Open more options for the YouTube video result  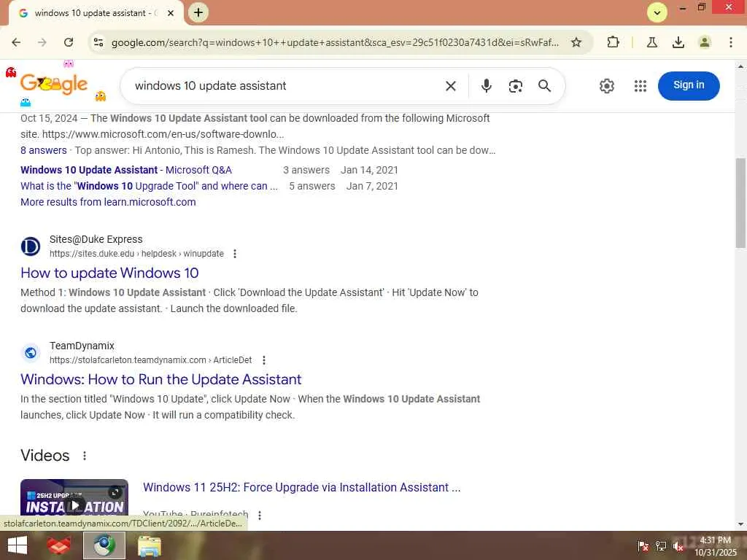coord(260,515)
